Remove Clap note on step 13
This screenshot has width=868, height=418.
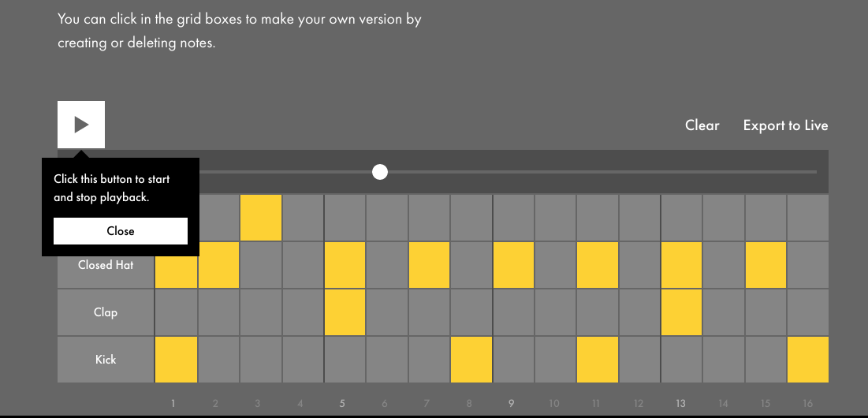pos(681,312)
